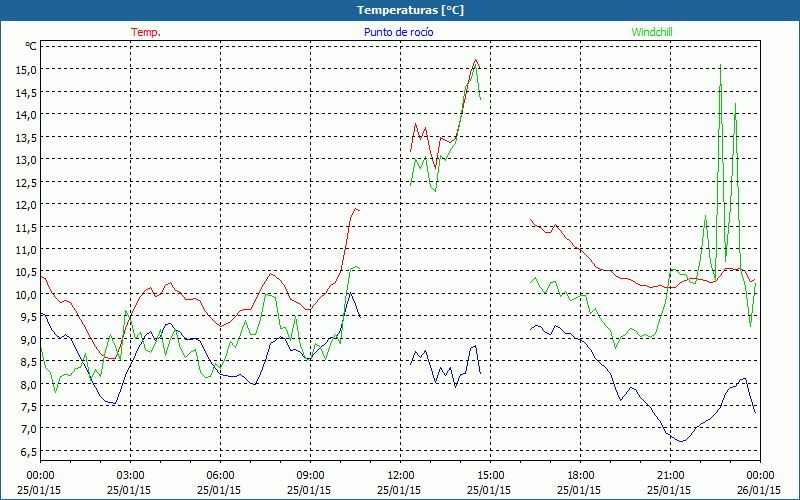
Task: Click the 7,5 value on the Y axis
Action: pyautogui.click(x=29, y=407)
